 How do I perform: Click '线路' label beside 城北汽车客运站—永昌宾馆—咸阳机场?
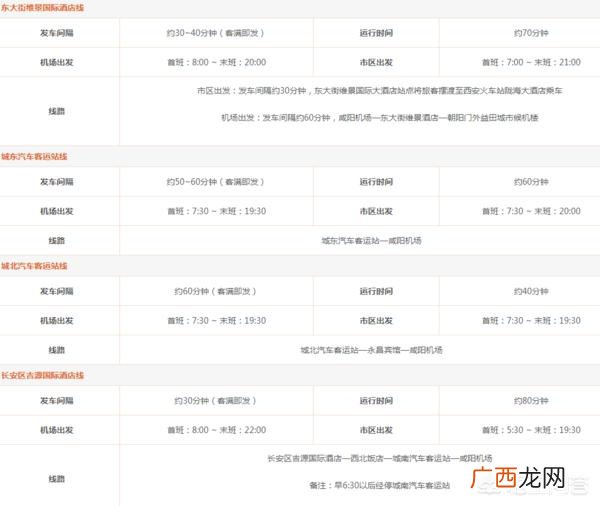(x=57, y=350)
